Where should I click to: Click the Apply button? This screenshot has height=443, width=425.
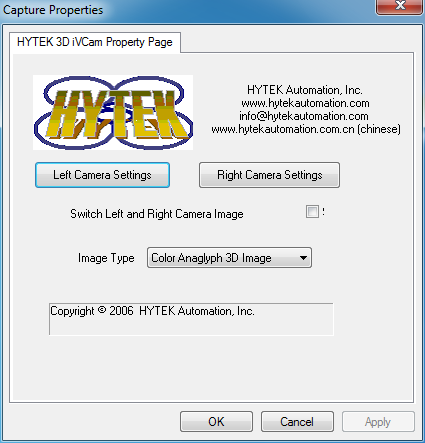[378, 422]
